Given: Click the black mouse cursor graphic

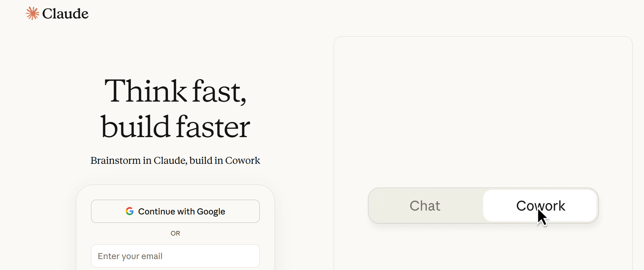Looking at the screenshot, I should (x=542, y=217).
